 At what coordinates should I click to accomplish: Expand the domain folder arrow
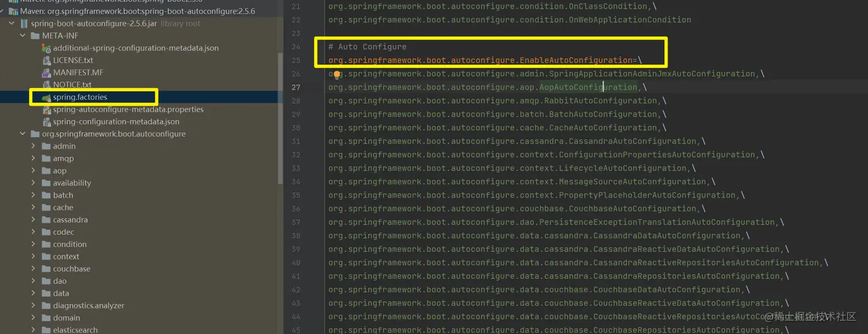(34, 318)
